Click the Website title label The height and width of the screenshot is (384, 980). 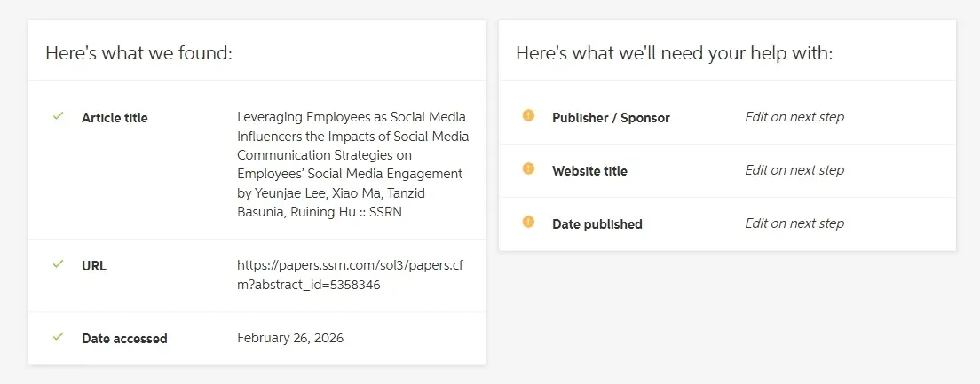coord(589,171)
